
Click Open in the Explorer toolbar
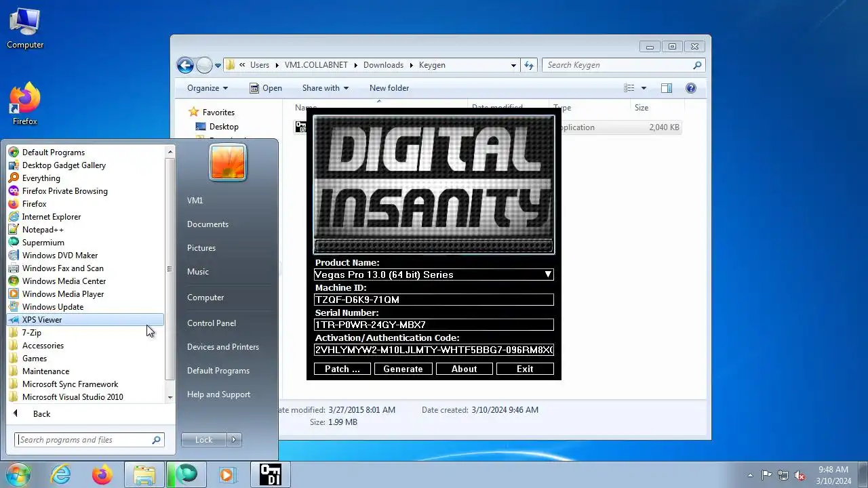point(265,88)
